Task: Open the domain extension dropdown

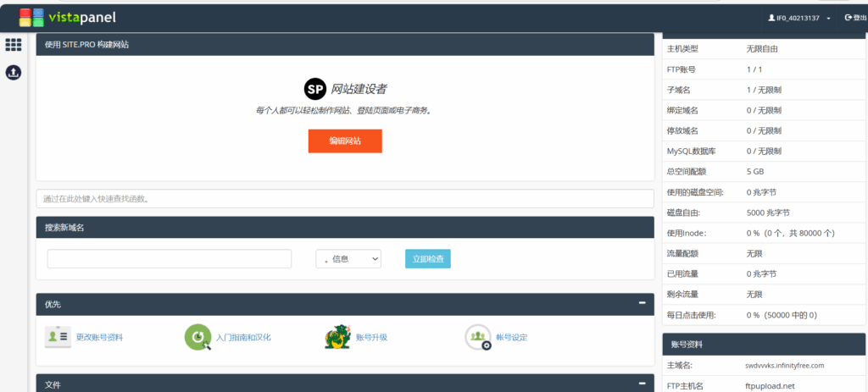Action: point(348,259)
